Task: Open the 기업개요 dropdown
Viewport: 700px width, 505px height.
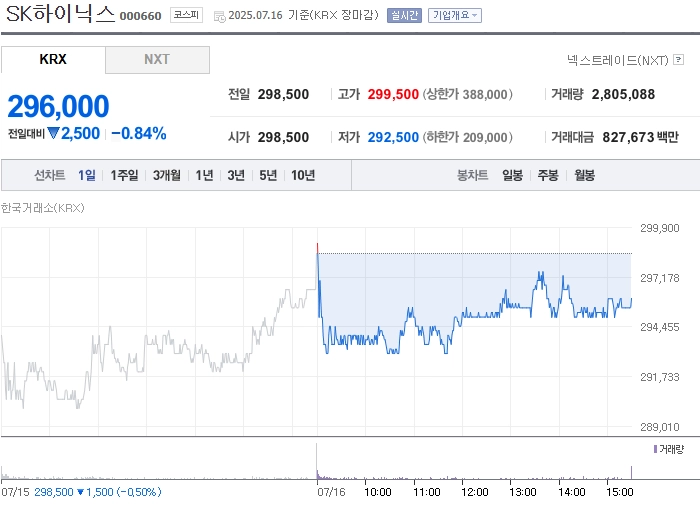Action: coord(454,16)
